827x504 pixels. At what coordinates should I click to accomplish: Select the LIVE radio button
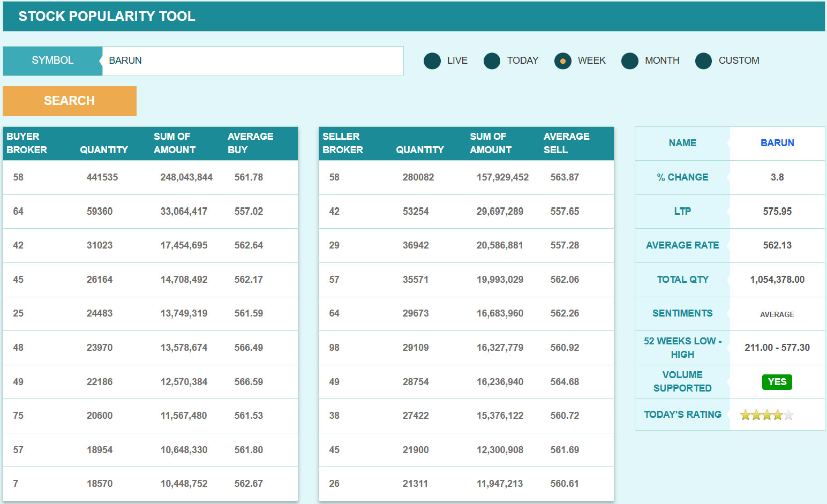point(432,61)
